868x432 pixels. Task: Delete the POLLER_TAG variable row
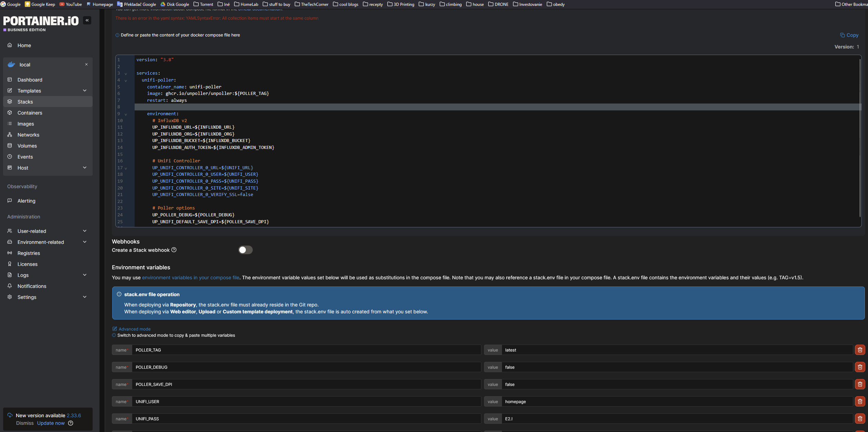click(x=860, y=350)
